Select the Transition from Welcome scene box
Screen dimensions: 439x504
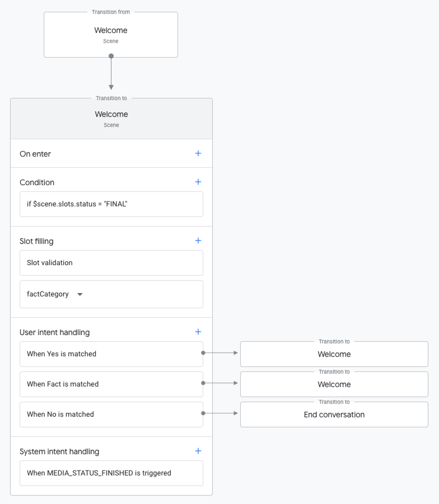[x=111, y=35]
